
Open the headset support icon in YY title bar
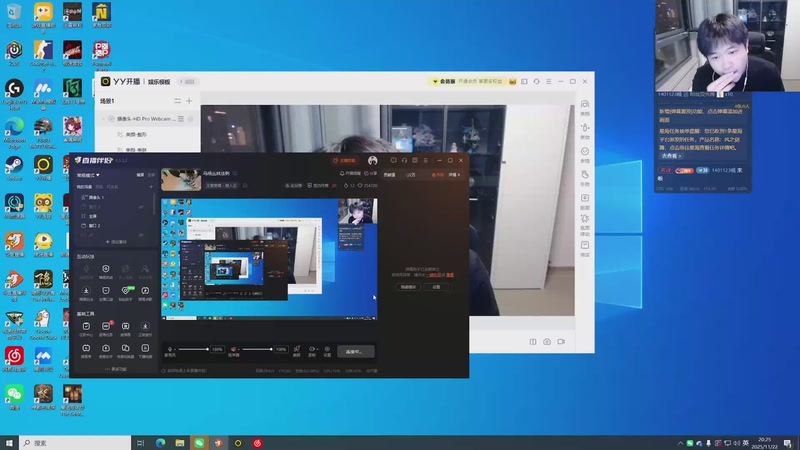[x=536, y=82]
